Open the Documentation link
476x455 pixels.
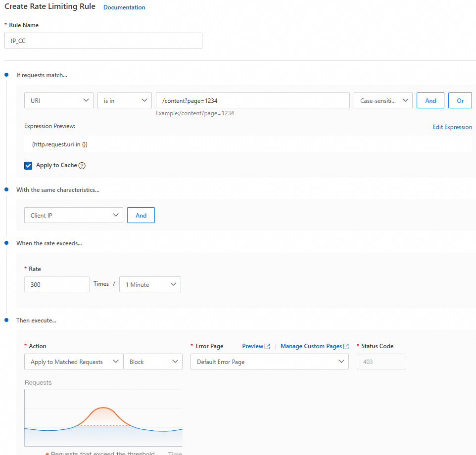click(x=124, y=7)
